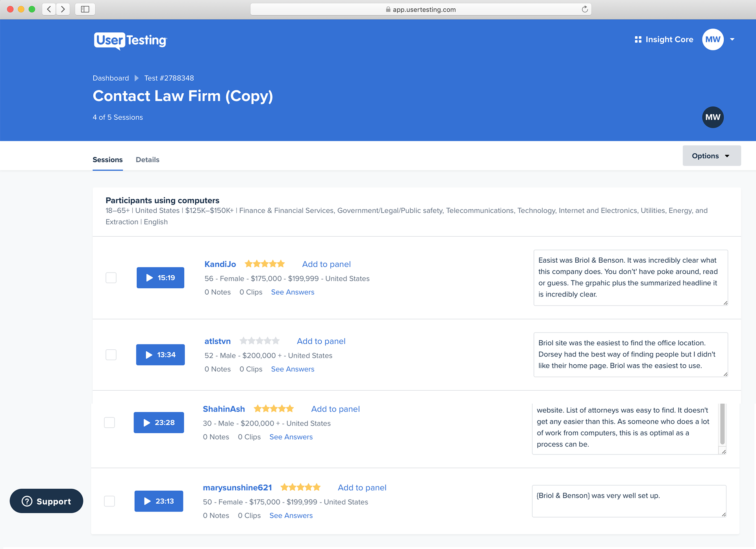Add ShahinAsh to panel
Viewport: 756px width, 549px height.
coord(335,409)
